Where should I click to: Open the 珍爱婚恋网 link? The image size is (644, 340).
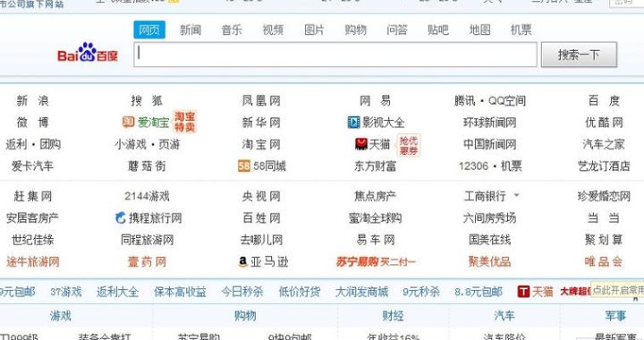tap(604, 196)
